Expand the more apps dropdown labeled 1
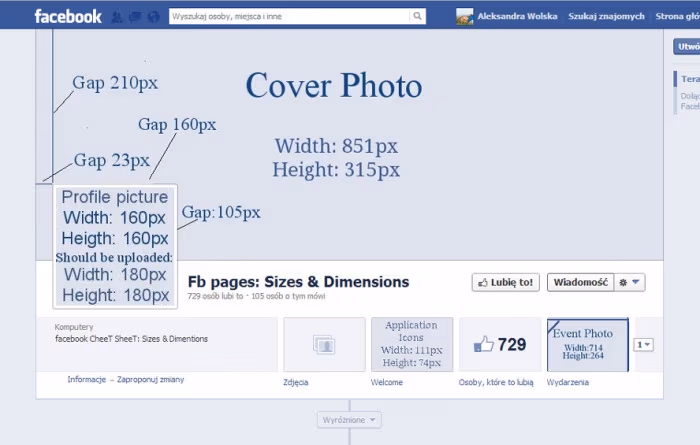This screenshot has height=445, width=700. (x=643, y=345)
